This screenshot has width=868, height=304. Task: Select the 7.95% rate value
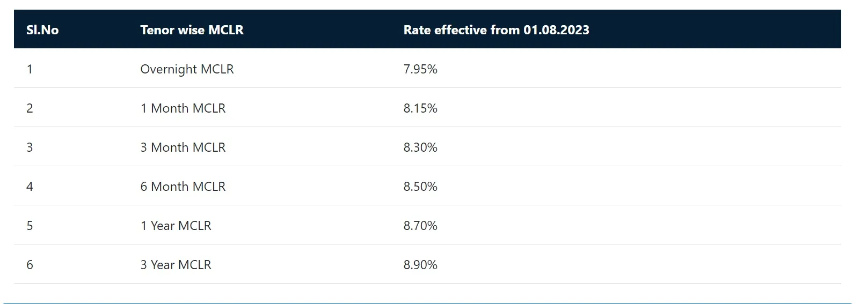coord(420,69)
